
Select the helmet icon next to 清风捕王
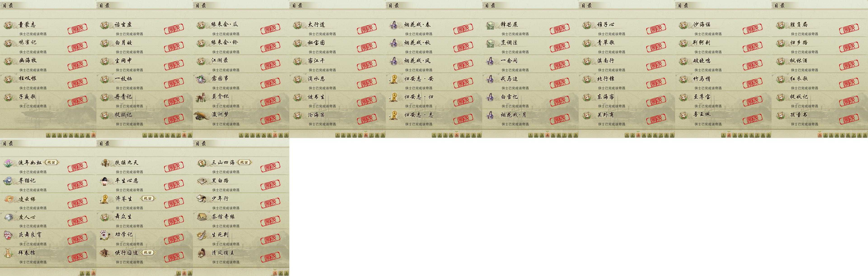pyautogui.click(x=201, y=253)
